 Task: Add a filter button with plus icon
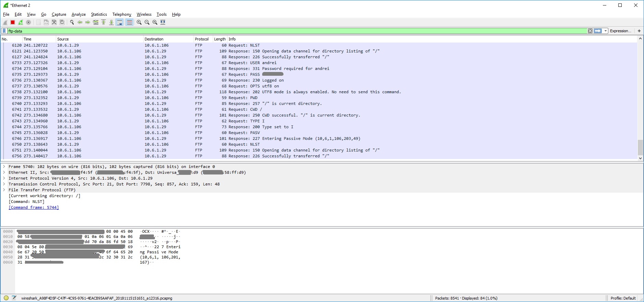(639, 31)
